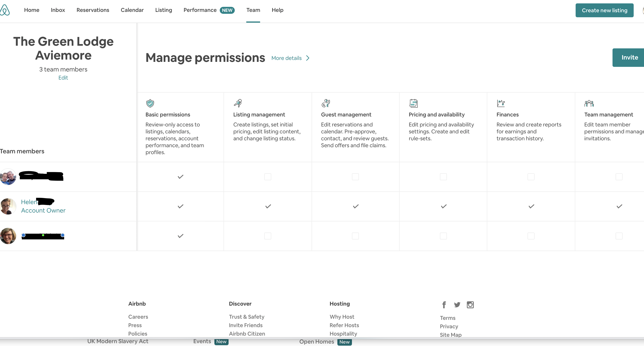Click the Listing management keys icon
Screen dimensions: 644x346
coord(238,103)
